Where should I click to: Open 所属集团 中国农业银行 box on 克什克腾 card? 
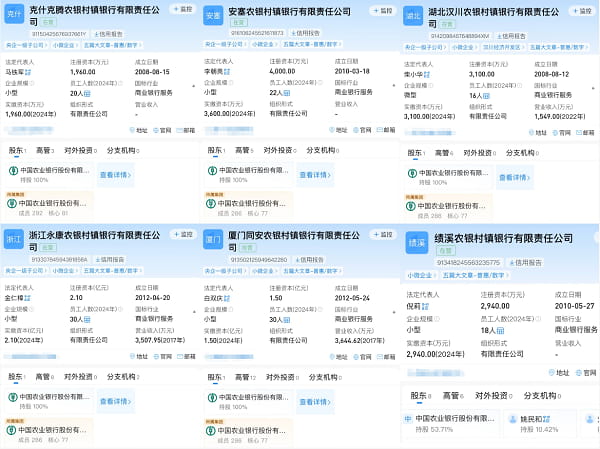point(49,205)
